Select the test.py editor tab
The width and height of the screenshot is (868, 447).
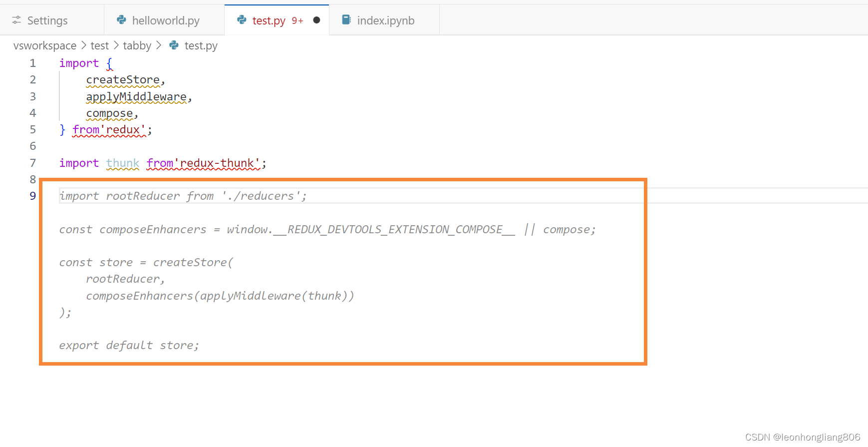click(x=277, y=20)
